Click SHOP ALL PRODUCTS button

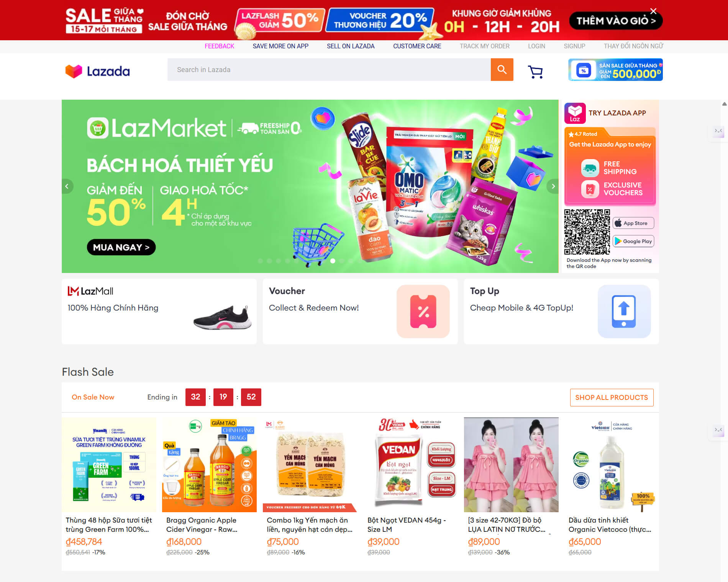click(612, 398)
